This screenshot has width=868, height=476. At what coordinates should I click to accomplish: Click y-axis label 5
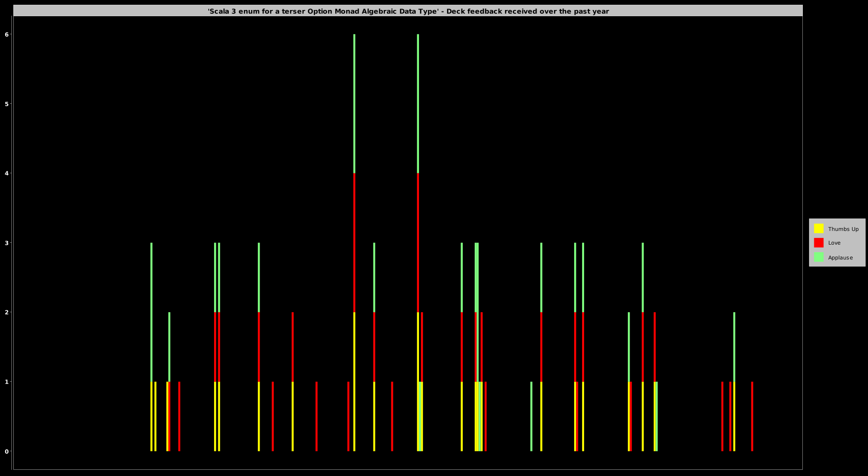tap(7, 104)
